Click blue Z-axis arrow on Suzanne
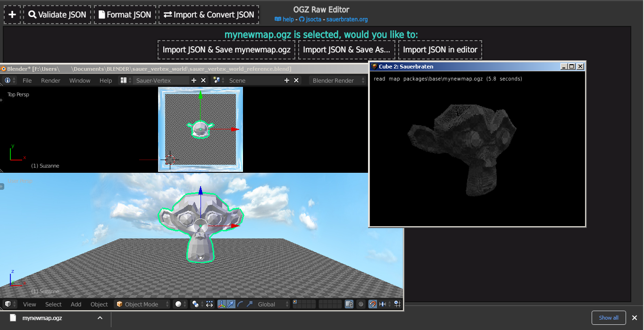 (x=201, y=191)
